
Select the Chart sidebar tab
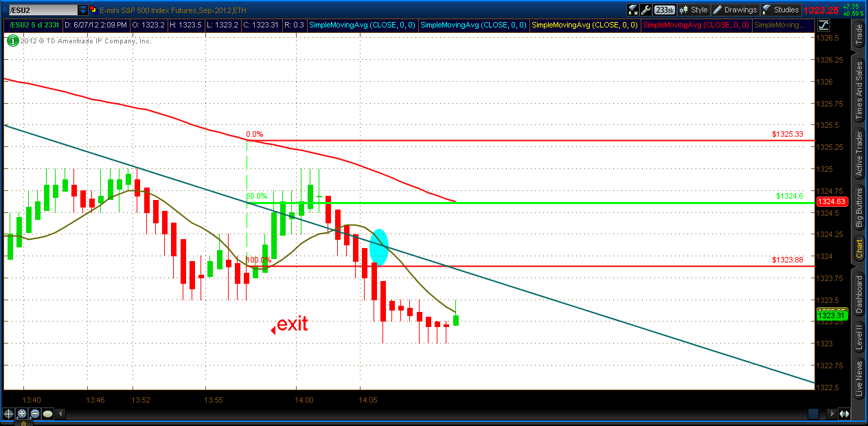click(859, 249)
